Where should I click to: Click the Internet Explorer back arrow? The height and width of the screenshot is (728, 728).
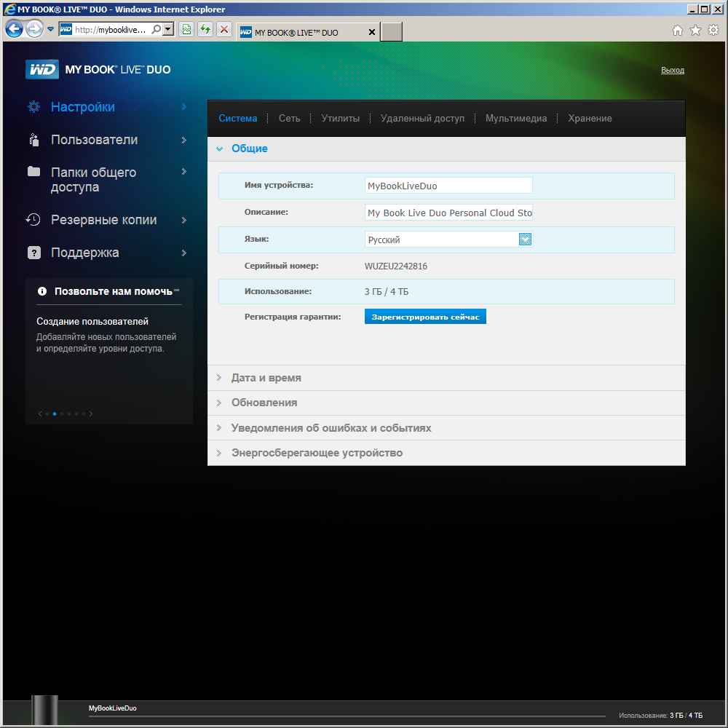(15, 29)
